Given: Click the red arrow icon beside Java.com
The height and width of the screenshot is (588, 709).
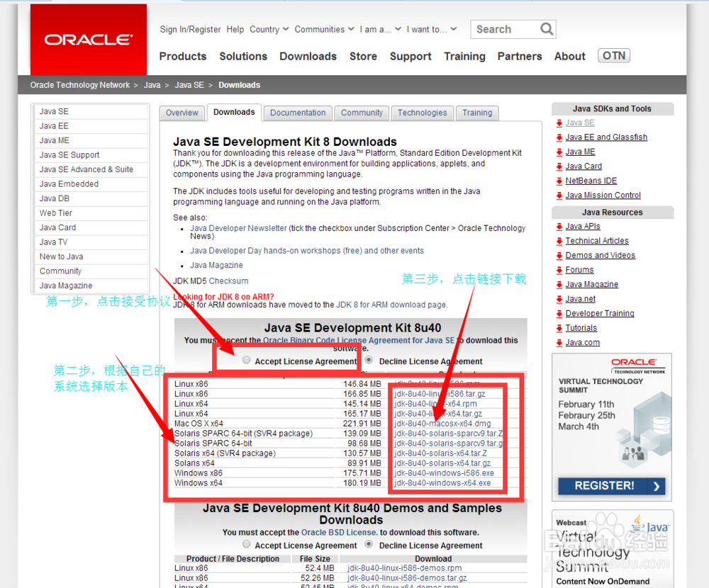Looking at the screenshot, I should [x=559, y=343].
